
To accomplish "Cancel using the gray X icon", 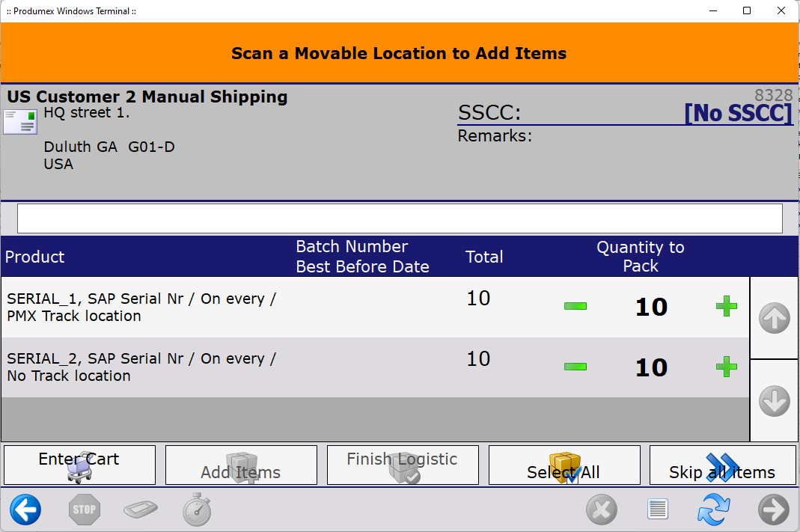I will pyautogui.click(x=602, y=510).
